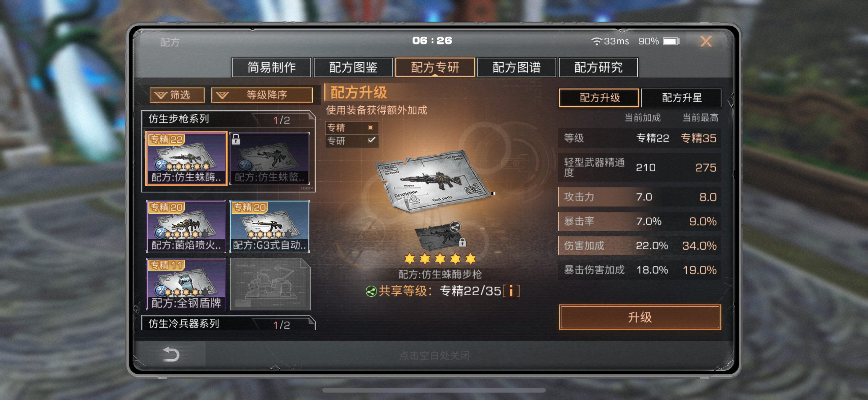Select the 配方升级 mode button

(599, 98)
